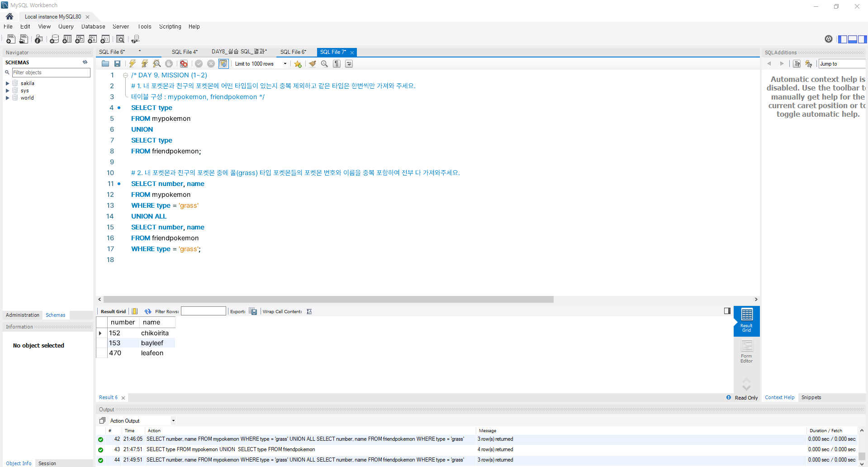Execute statement under the keyboard cursor
The width and height of the screenshot is (868, 467).
click(145, 64)
